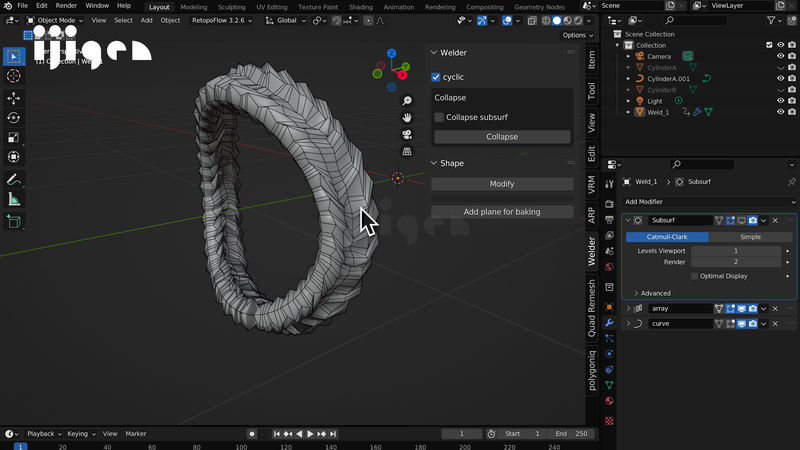The height and width of the screenshot is (450, 800).
Task: Click the zoom magnifier viewport icon
Action: (x=407, y=102)
